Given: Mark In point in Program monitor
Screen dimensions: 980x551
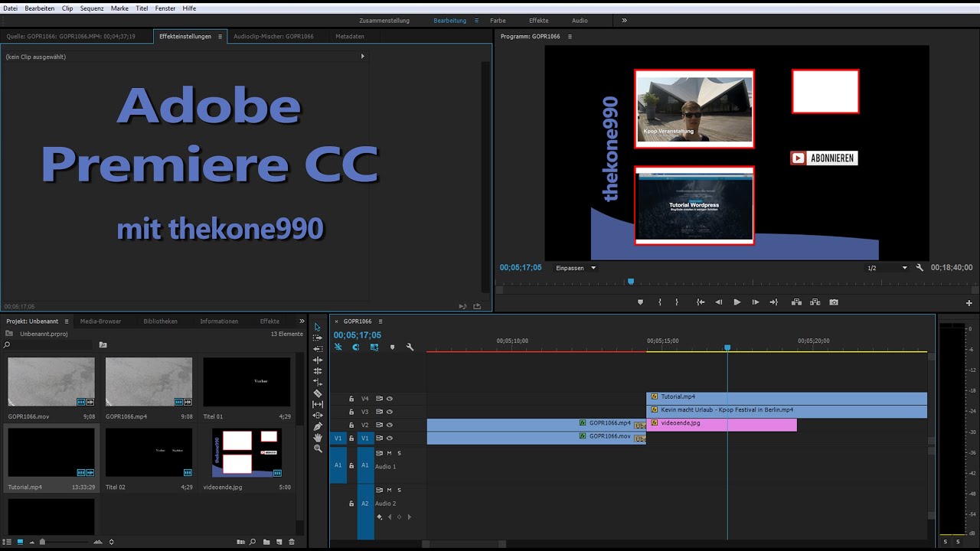Looking at the screenshot, I should 660,302.
